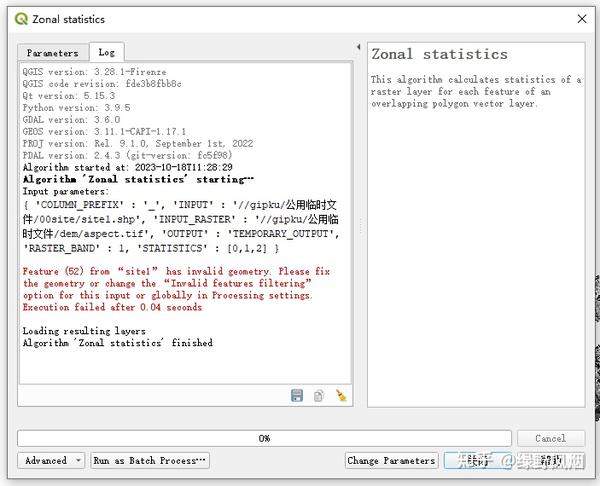Switch to the Parameters tab
600x486 pixels.
tap(53, 53)
